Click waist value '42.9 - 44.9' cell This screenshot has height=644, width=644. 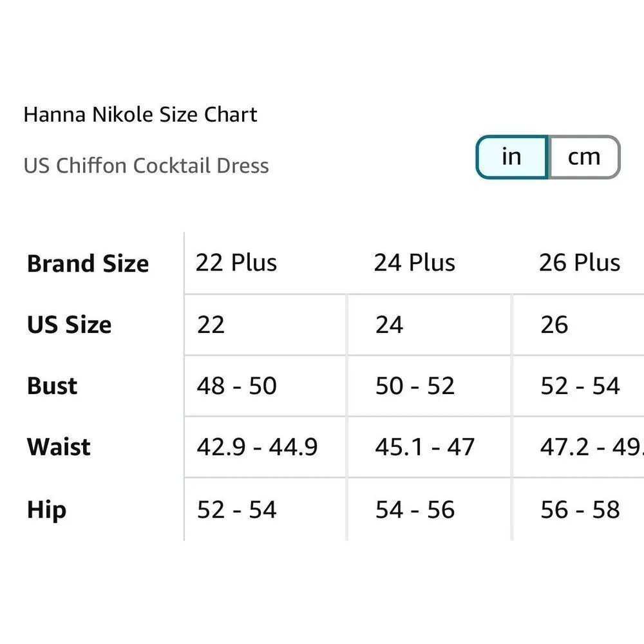pyautogui.click(x=258, y=447)
